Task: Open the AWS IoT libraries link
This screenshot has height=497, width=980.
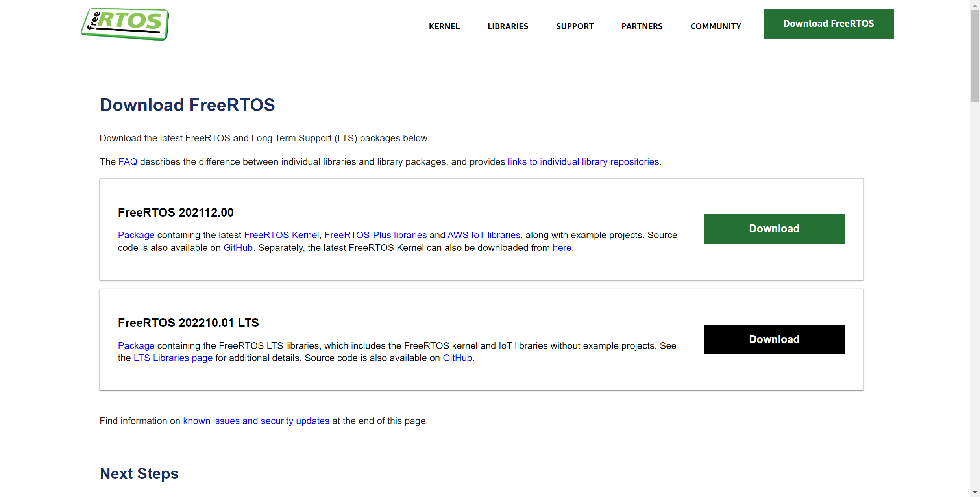Action: pos(484,235)
